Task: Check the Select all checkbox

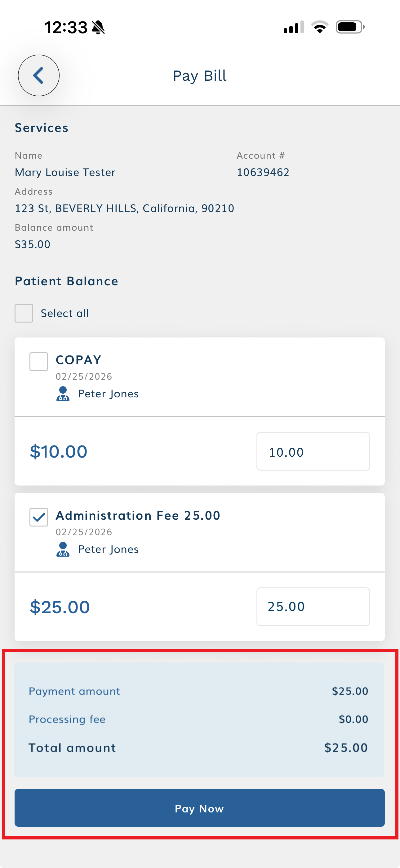Action: tap(24, 313)
